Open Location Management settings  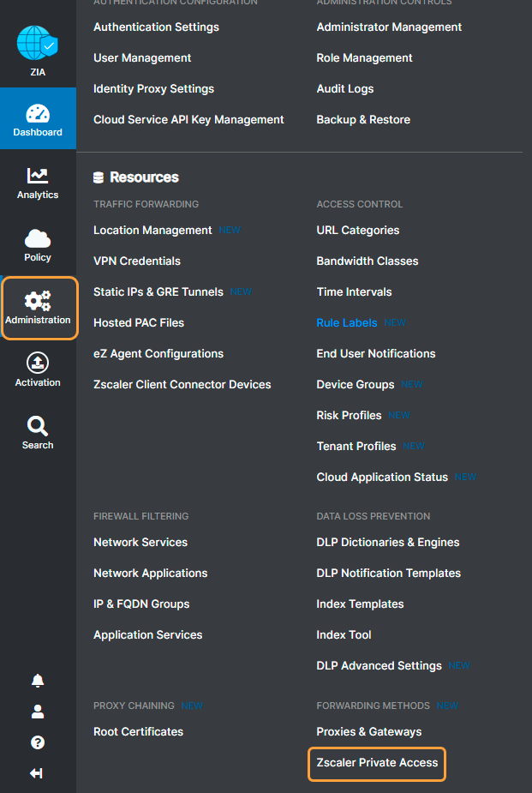tap(152, 230)
